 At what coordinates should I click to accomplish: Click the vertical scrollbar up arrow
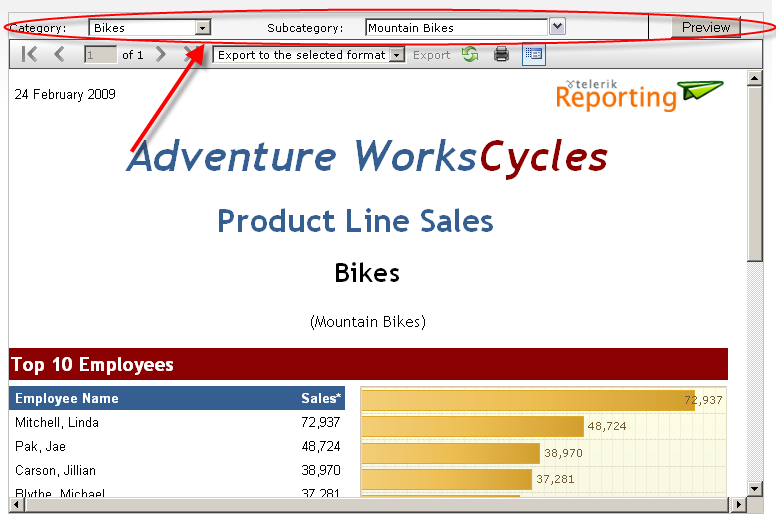pyautogui.click(x=754, y=78)
